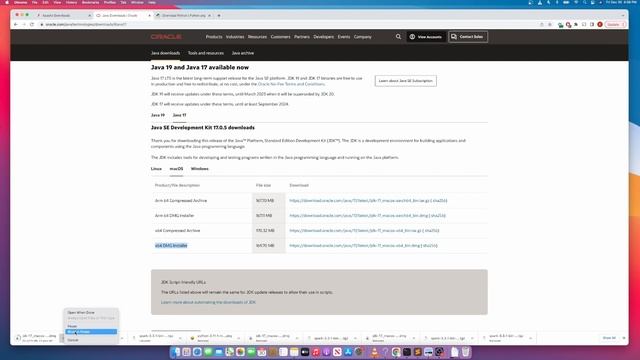640x360 pixels.
Task: Switch to the Java 19 tab
Action: tap(158, 115)
